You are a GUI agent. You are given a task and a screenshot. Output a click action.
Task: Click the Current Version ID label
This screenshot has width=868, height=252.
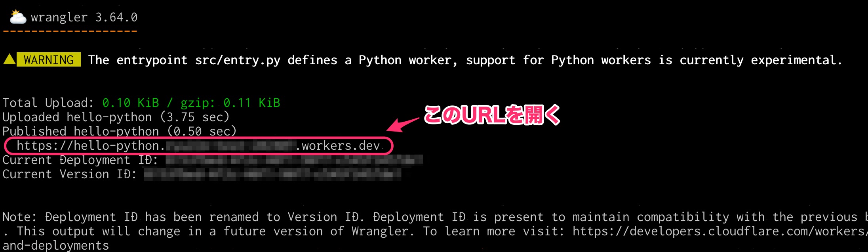(x=70, y=174)
